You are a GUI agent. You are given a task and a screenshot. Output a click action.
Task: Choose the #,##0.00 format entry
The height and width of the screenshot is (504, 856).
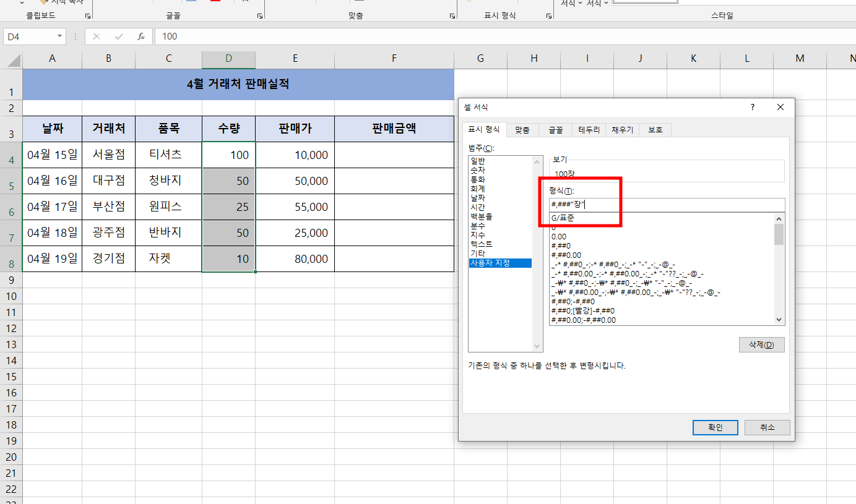pos(662,255)
